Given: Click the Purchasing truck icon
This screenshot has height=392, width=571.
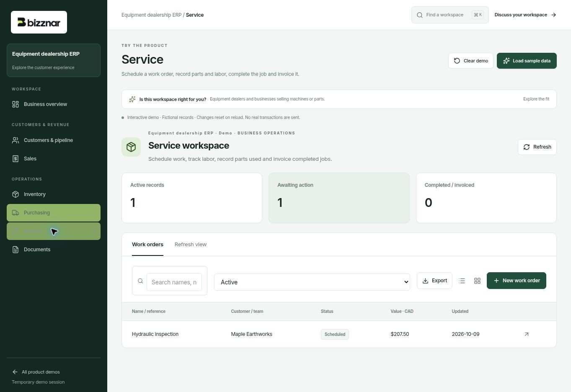Looking at the screenshot, I should (x=16, y=213).
